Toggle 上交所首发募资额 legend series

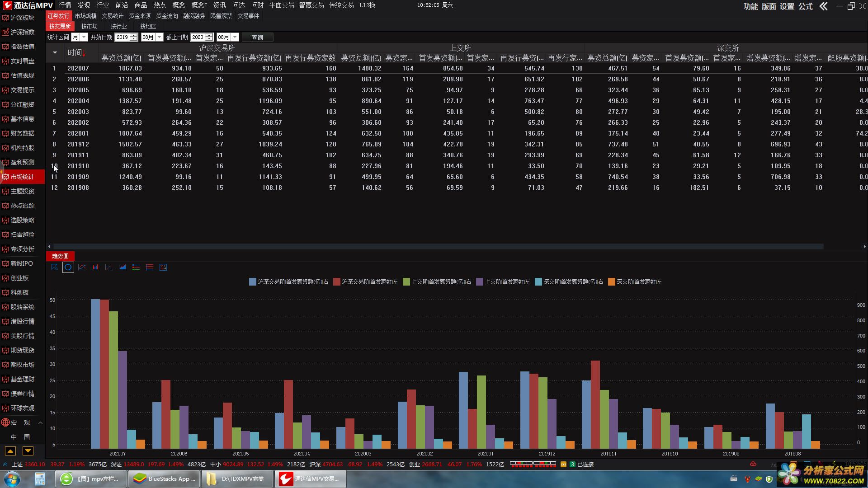click(x=437, y=282)
